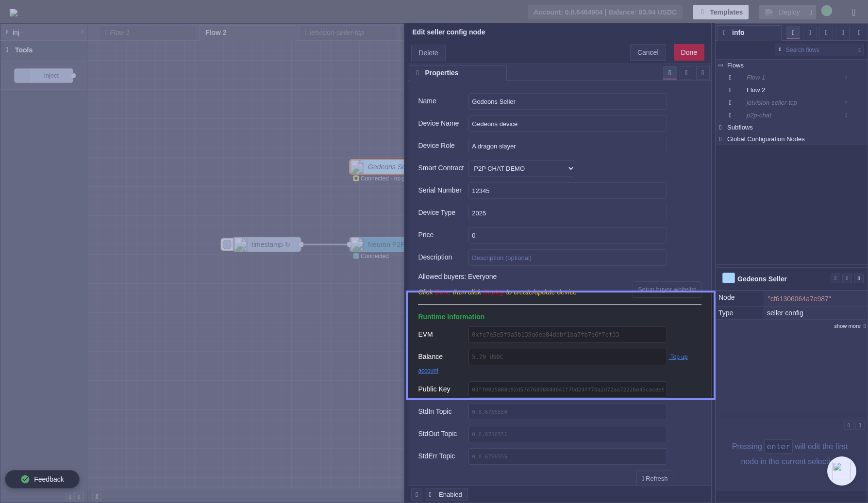Collapse the Flows tree section
Screen dimensions: 868x503
[x=721, y=65]
